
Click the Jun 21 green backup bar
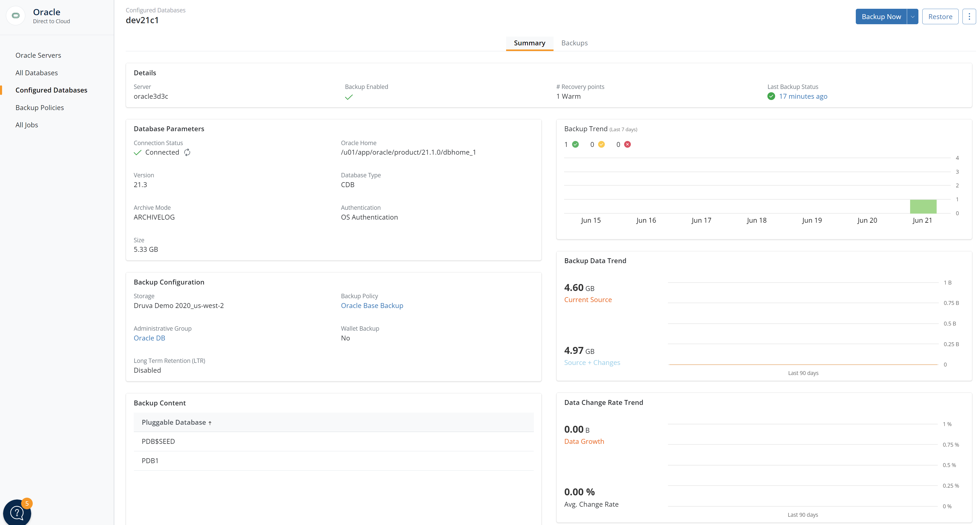[x=923, y=206]
